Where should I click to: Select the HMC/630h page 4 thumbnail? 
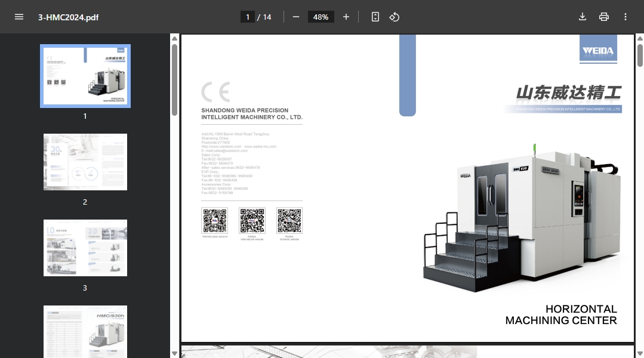(85, 331)
